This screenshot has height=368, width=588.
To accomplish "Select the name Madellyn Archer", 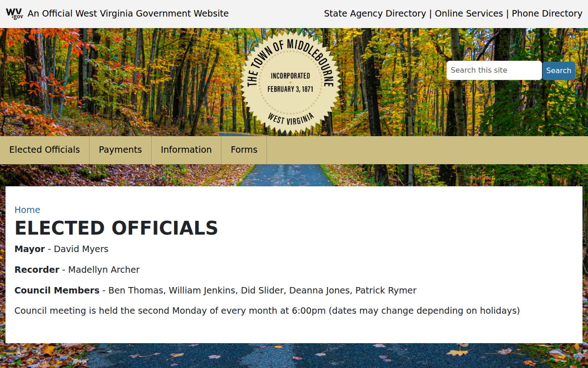I will pos(104,270).
